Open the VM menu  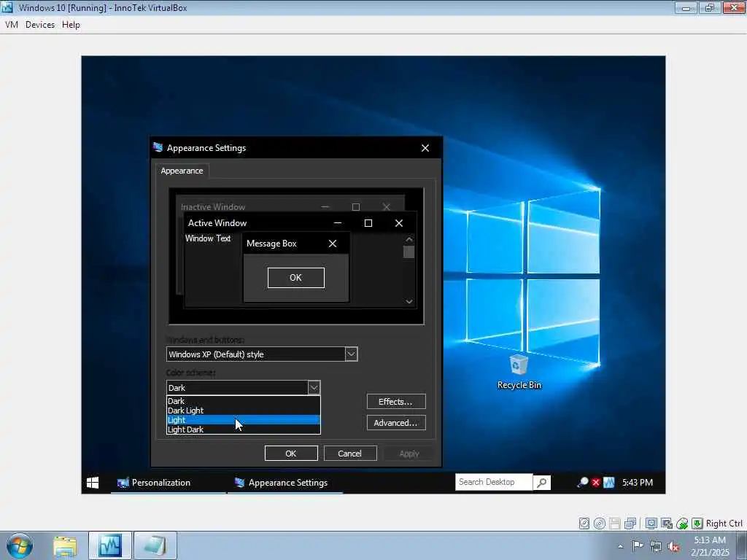tap(12, 25)
